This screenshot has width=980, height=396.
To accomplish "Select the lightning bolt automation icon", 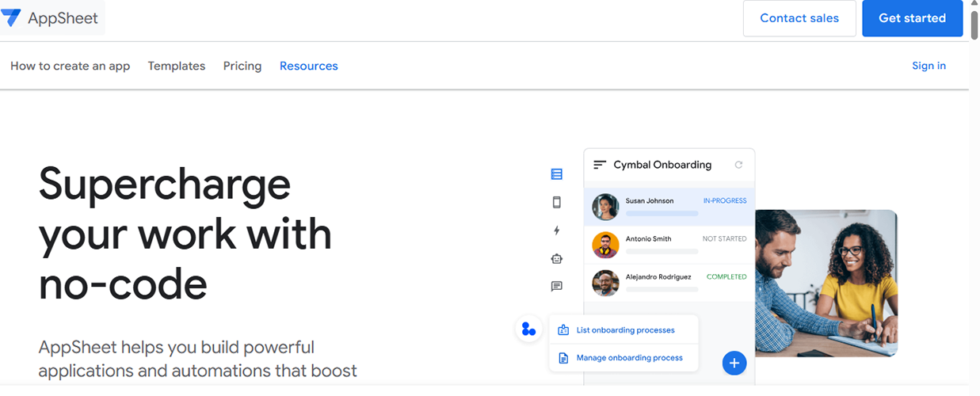I will tap(556, 230).
